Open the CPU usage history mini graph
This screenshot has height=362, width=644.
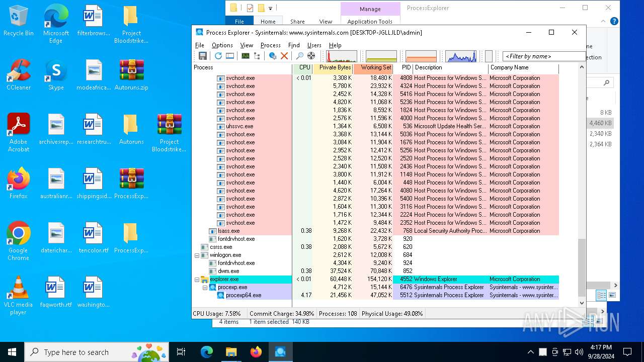342,56
